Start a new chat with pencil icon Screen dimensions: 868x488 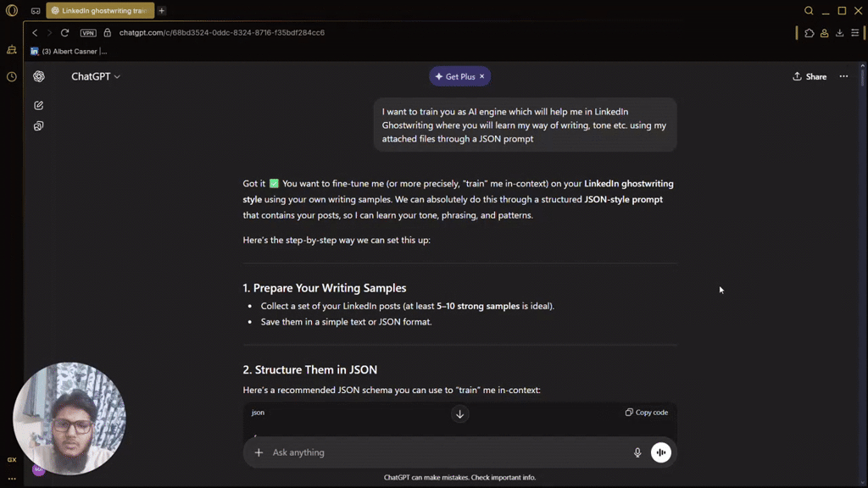(x=39, y=105)
